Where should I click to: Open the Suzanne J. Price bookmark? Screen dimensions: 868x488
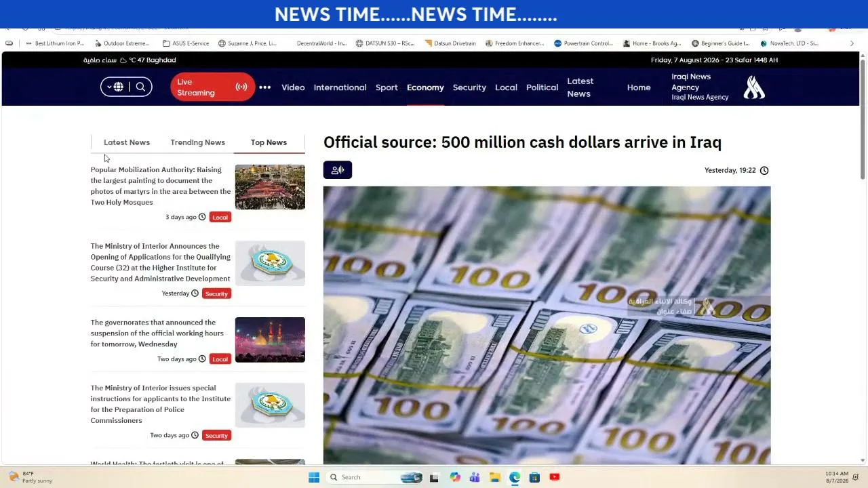[x=248, y=43]
